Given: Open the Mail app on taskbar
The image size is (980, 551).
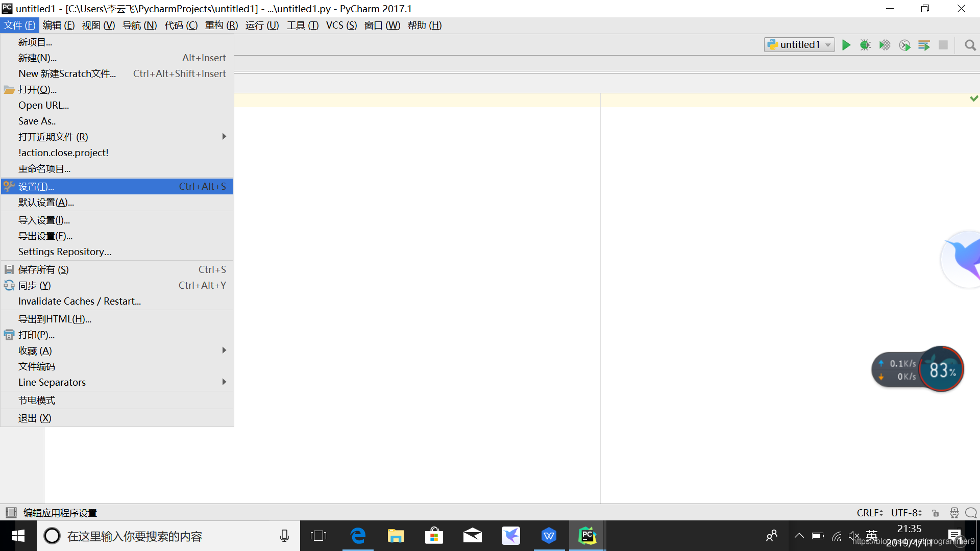Looking at the screenshot, I should (x=473, y=536).
